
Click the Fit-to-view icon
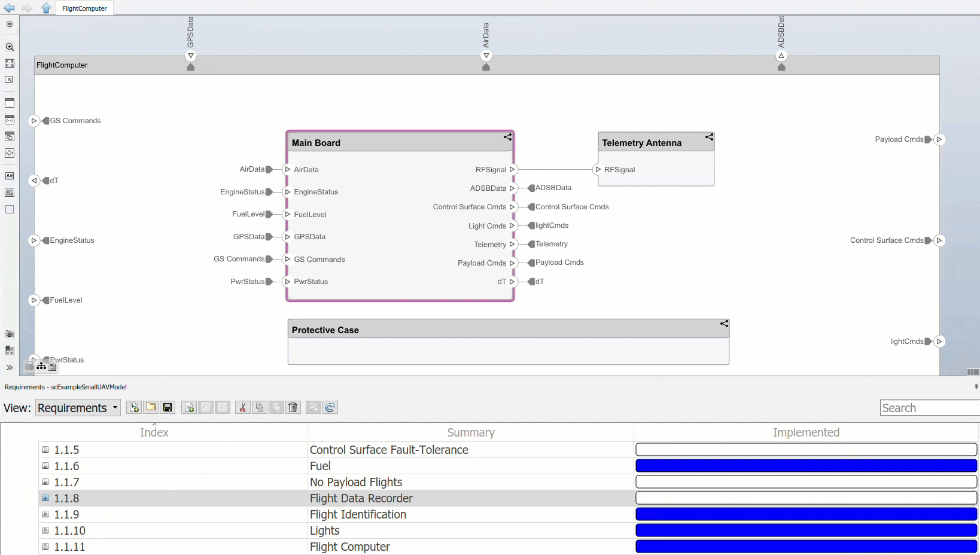pyautogui.click(x=10, y=63)
